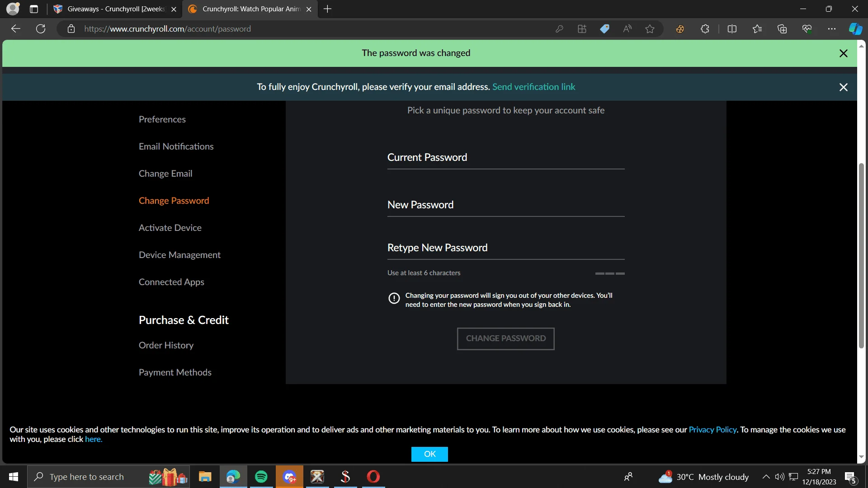Click the taskbar search box
Viewport: 868px width, 488px height.
tap(108, 477)
